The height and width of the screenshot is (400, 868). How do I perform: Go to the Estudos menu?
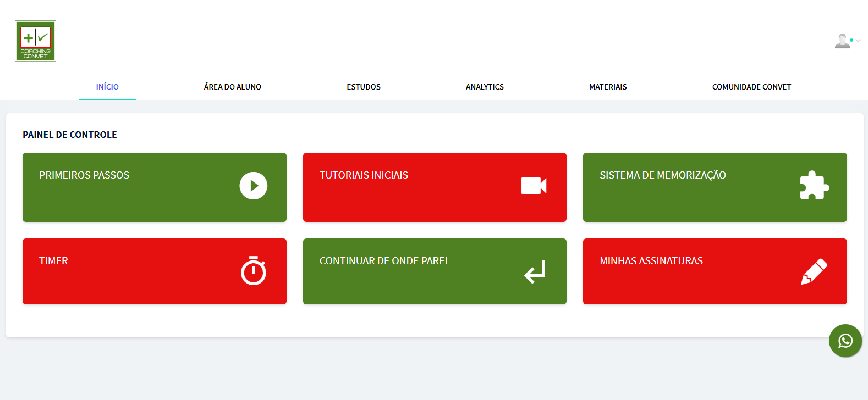364,87
